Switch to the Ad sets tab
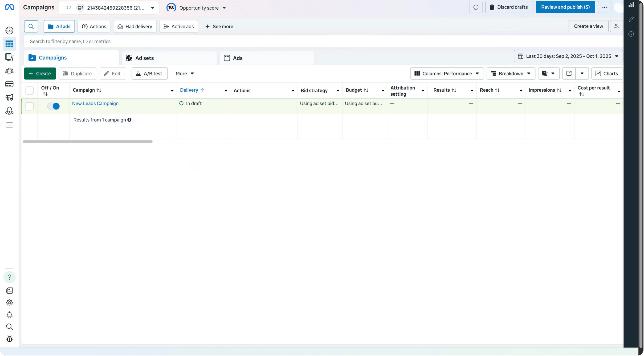644x356 pixels. 144,58
